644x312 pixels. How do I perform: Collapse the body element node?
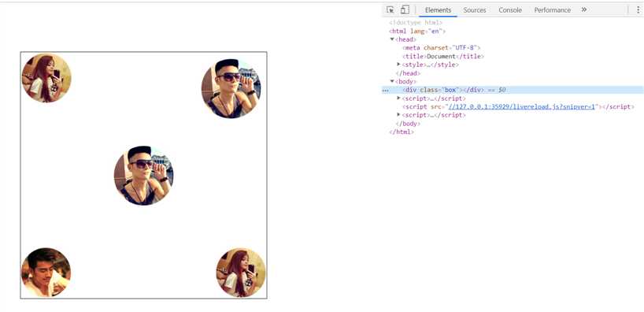click(x=392, y=81)
